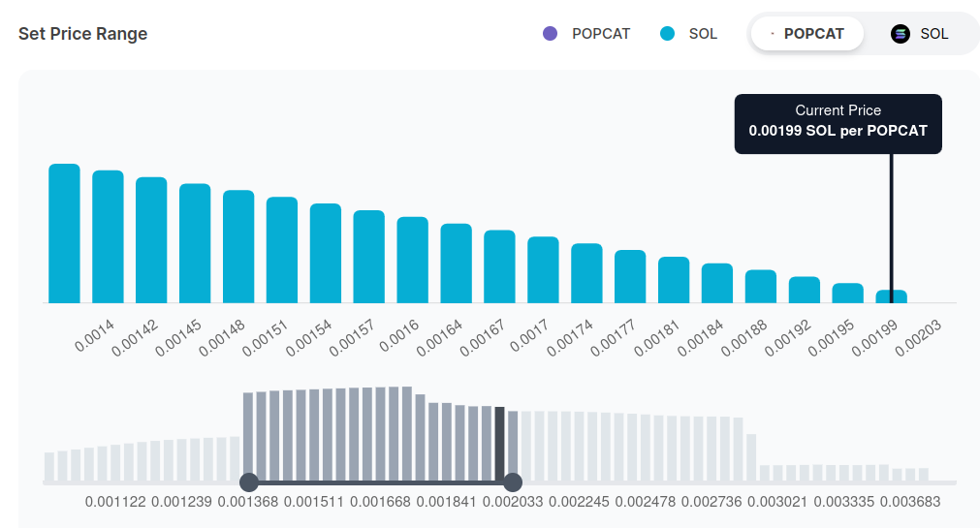Click the liquidity bar labeled 0.00199

click(x=892, y=296)
